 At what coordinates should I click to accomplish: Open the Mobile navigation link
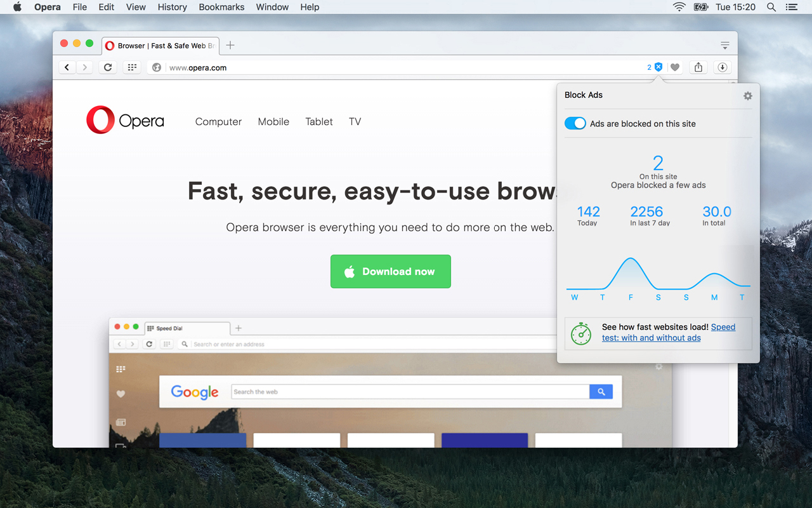point(273,122)
